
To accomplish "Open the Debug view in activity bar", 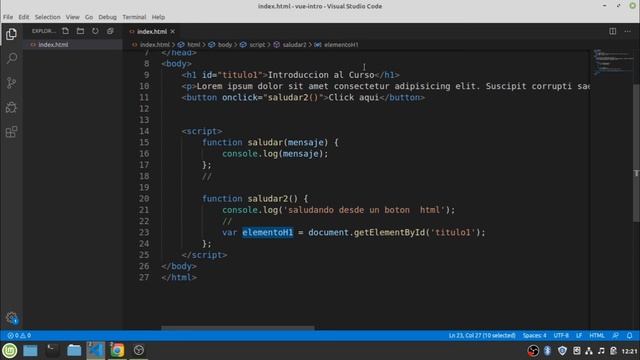I will pos(11,107).
